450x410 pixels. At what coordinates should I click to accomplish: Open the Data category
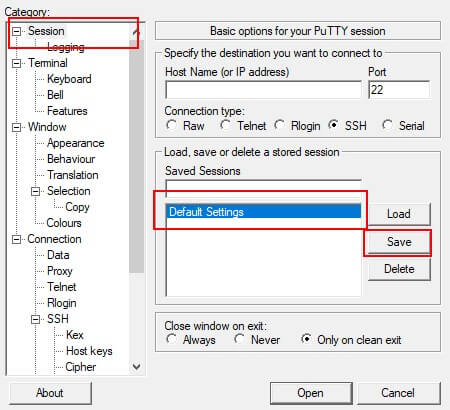pyautogui.click(x=58, y=255)
